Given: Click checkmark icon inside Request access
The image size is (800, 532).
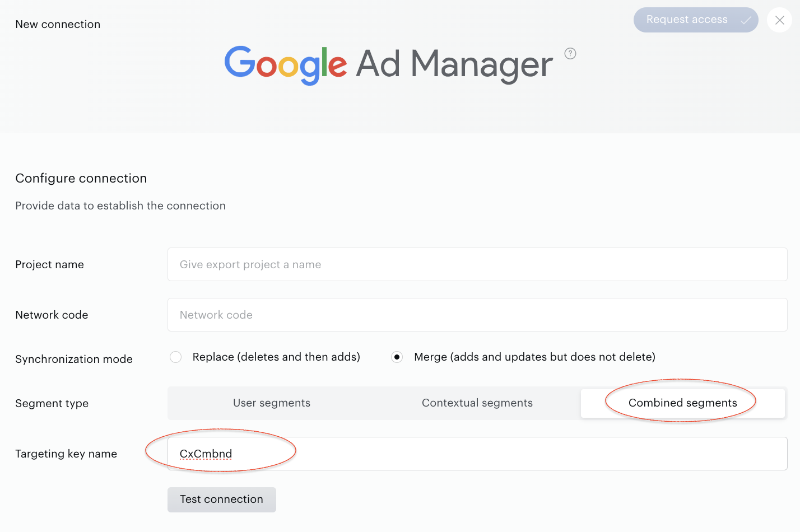Looking at the screenshot, I should click(x=746, y=20).
